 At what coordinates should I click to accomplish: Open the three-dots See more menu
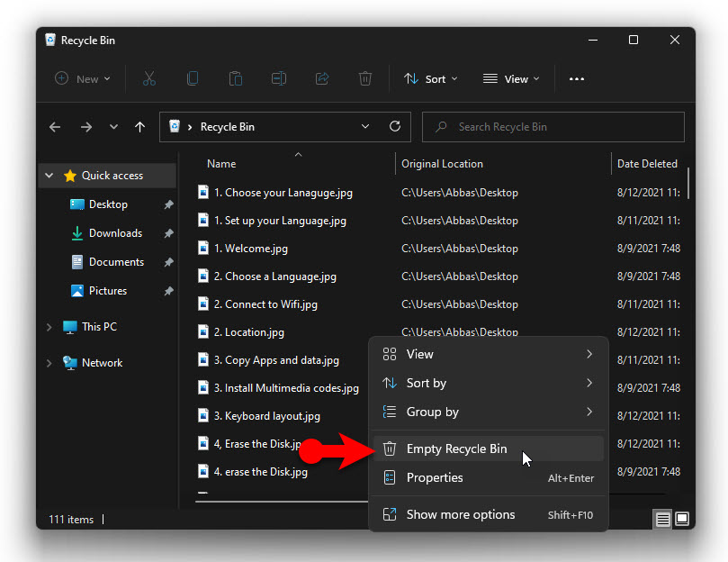point(577,79)
